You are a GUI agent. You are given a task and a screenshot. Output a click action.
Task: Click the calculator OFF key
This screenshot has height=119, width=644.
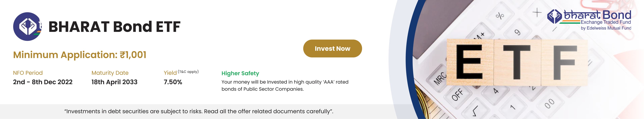(457, 94)
